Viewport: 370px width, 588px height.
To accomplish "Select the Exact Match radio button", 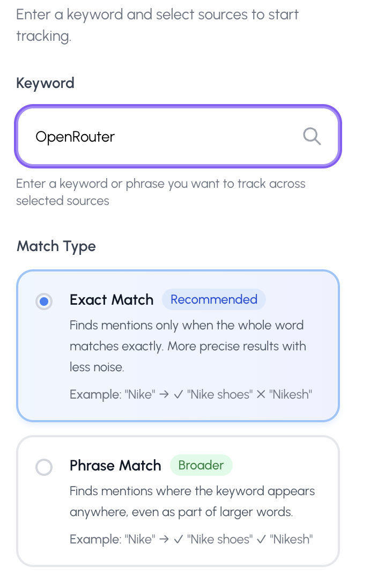I will [44, 302].
